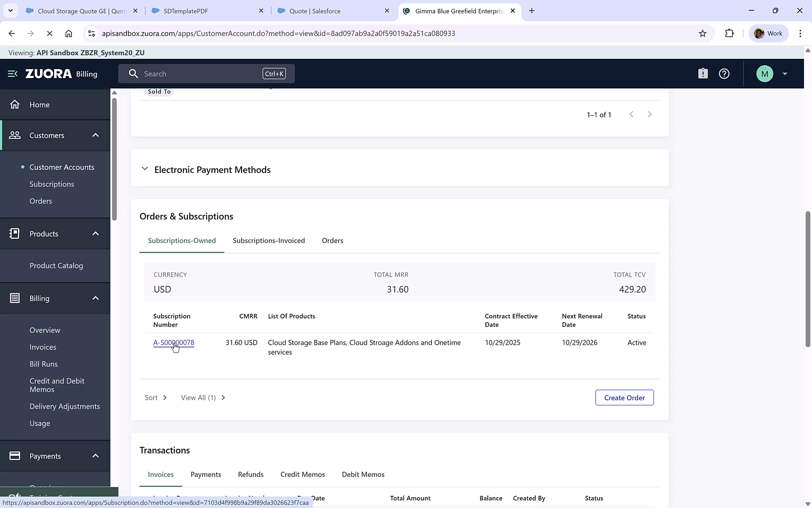Open the user profile dropdown arrow
Viewport: 812px width, 508px height.
click(x=784, y=73)
